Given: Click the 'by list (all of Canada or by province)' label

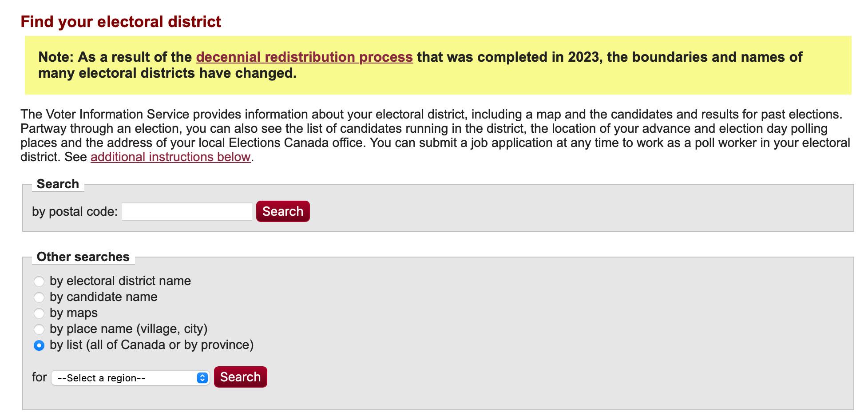Looking at the screenshot, I should click(152, 345).
